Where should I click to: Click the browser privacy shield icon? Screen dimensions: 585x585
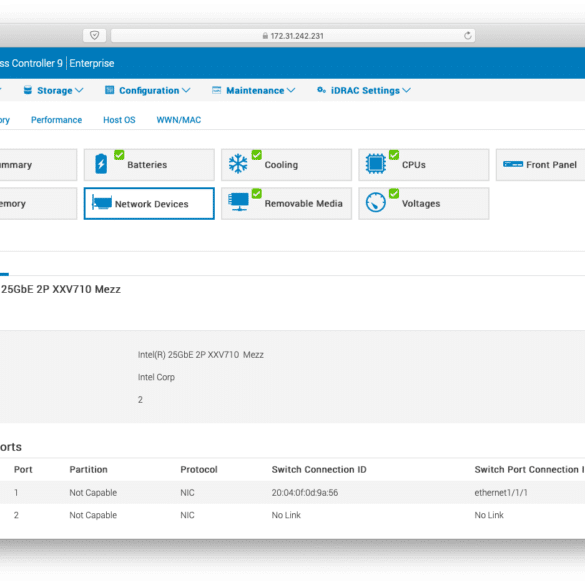[x=94, y=35]
